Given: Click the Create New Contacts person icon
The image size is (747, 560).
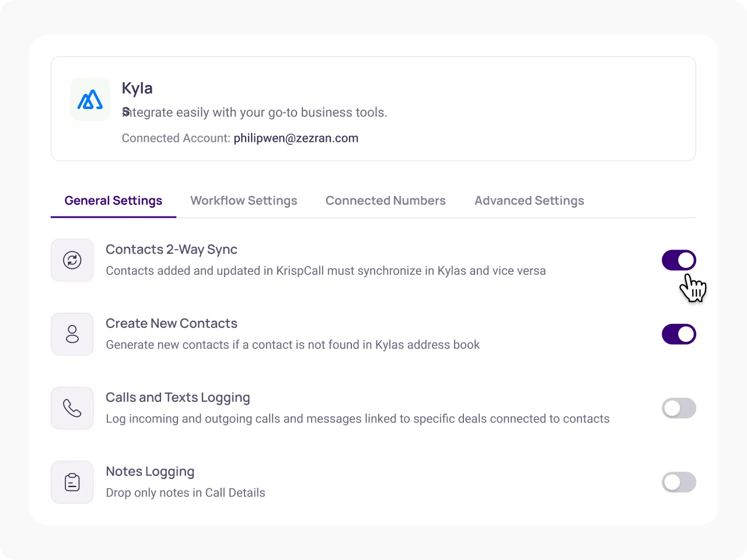Looking at the screenshot, I should click(x=72, y=334).
